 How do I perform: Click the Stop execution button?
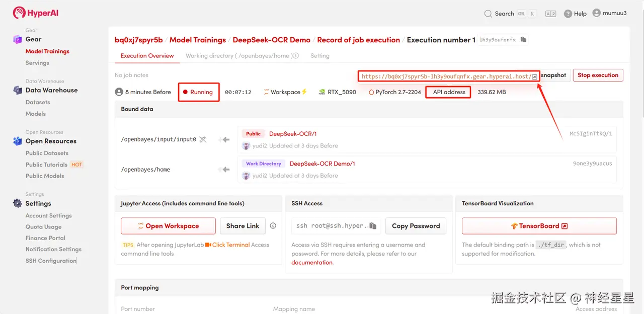pos(598,75)
